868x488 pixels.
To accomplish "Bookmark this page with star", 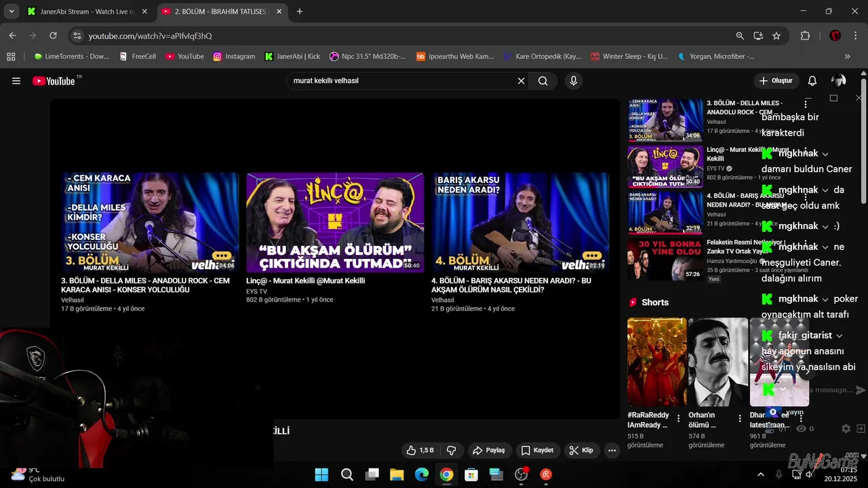I will point(776,36).
